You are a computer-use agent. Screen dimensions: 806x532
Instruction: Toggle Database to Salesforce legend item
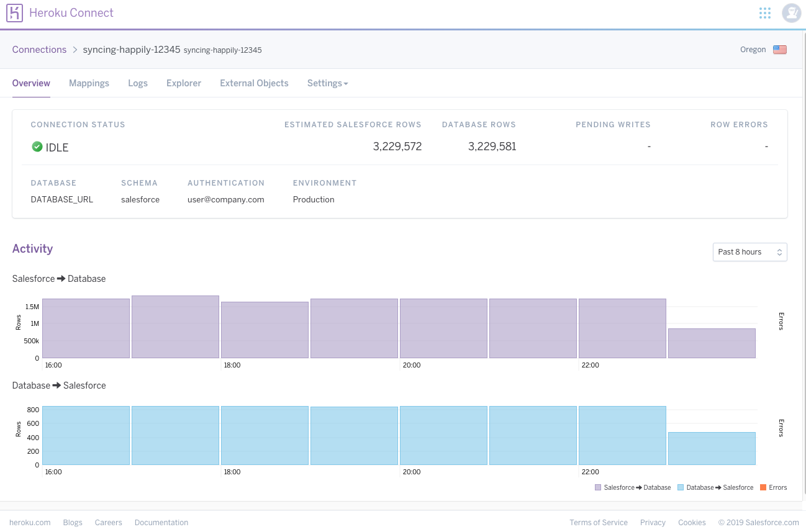coord(715,488)
